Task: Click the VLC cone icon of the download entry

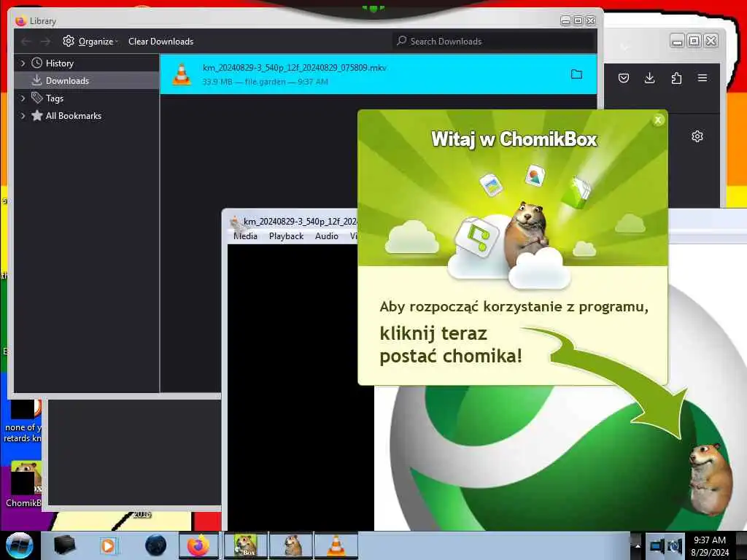Action: (182, 74)
